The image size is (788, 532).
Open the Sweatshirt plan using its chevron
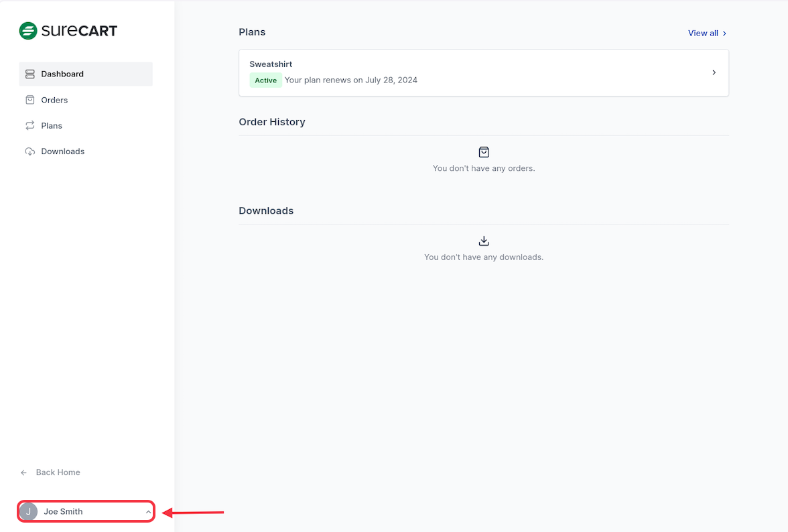[714, 72]
